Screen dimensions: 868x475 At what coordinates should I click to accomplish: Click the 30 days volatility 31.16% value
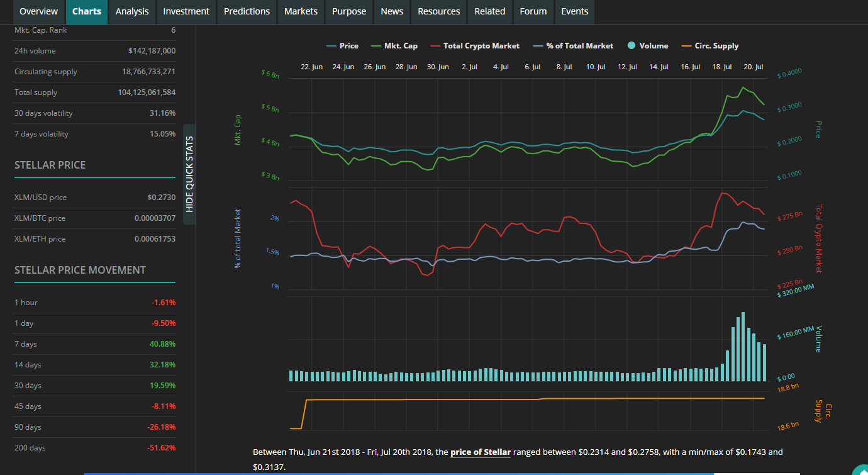(x=162, y=113)
